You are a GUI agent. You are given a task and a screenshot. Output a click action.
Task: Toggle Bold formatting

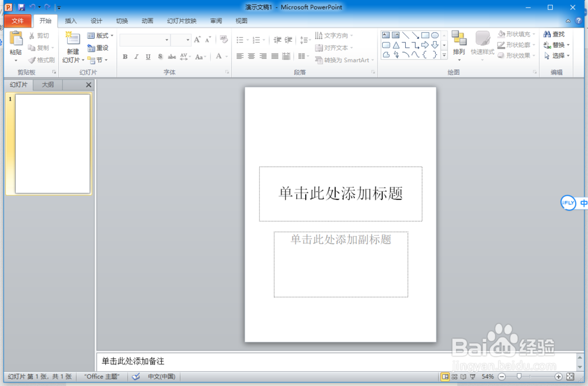coord(125,57)
